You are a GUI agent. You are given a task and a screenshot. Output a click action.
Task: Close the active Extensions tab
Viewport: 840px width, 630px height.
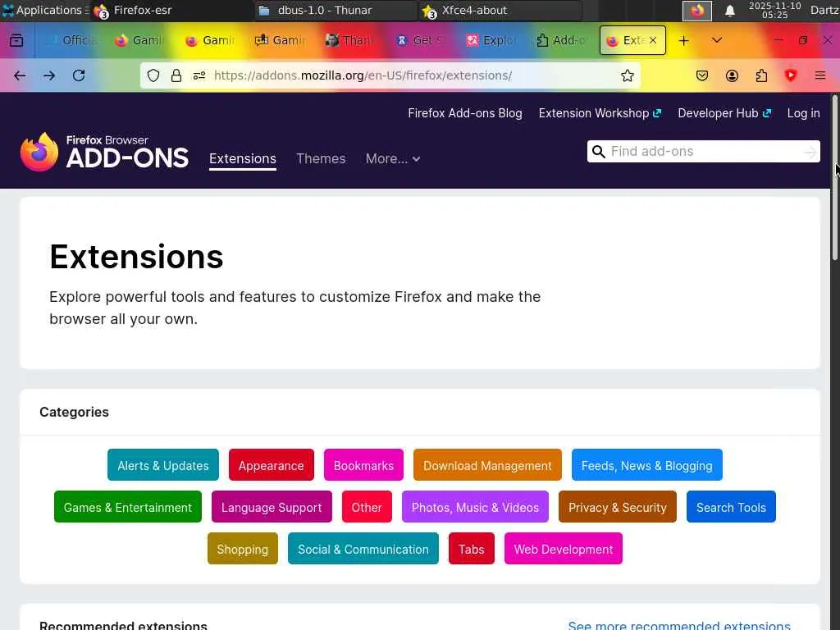pyautogui.click(x=652, y=40)
